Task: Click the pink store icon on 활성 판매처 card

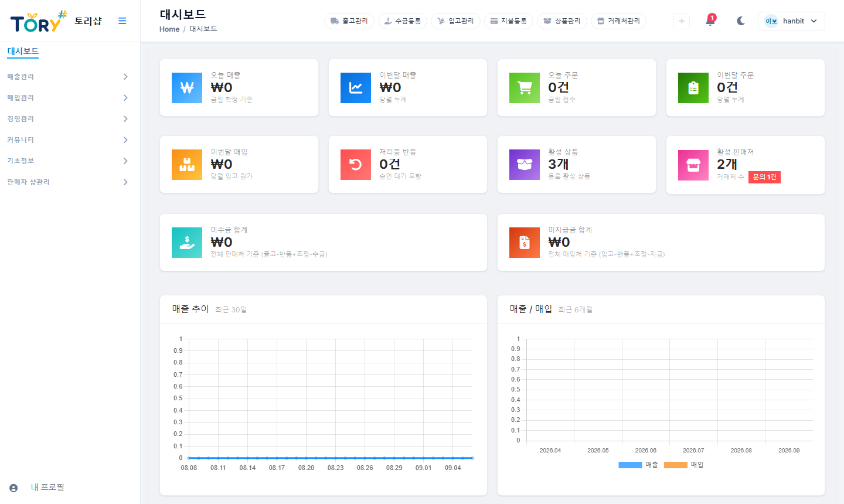Action: pos(693,165)
